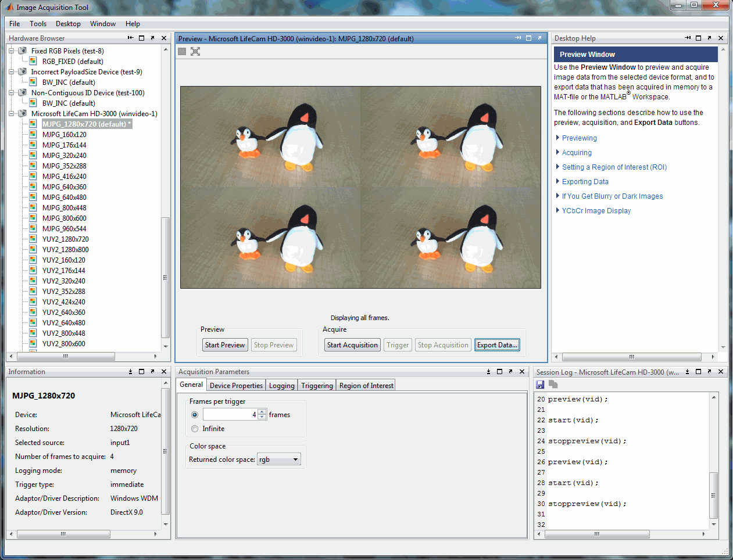Open the Help menu
This screenshot has width=733, height=560.
point(133,24)
